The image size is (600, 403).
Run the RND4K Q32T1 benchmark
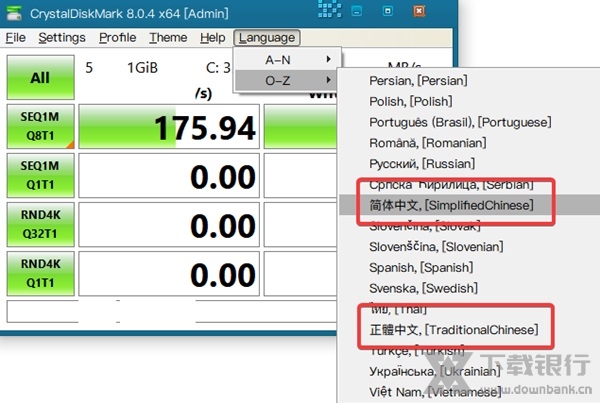tap(40, 227)
